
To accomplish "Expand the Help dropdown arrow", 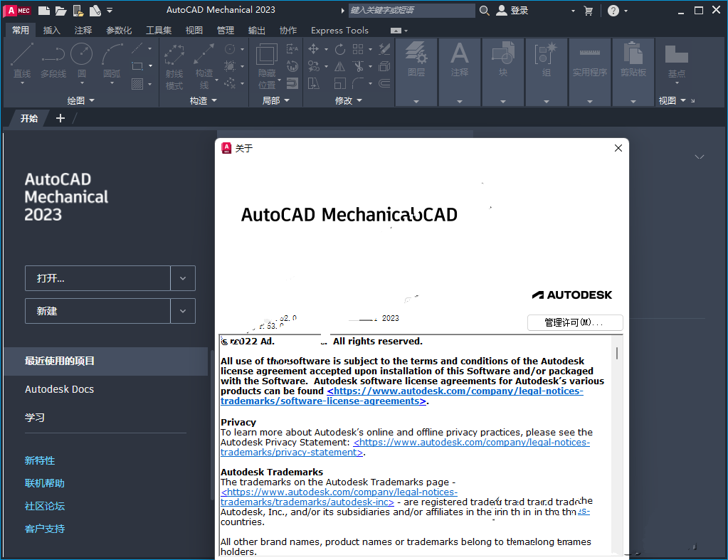I will click(x=626, y=11).
